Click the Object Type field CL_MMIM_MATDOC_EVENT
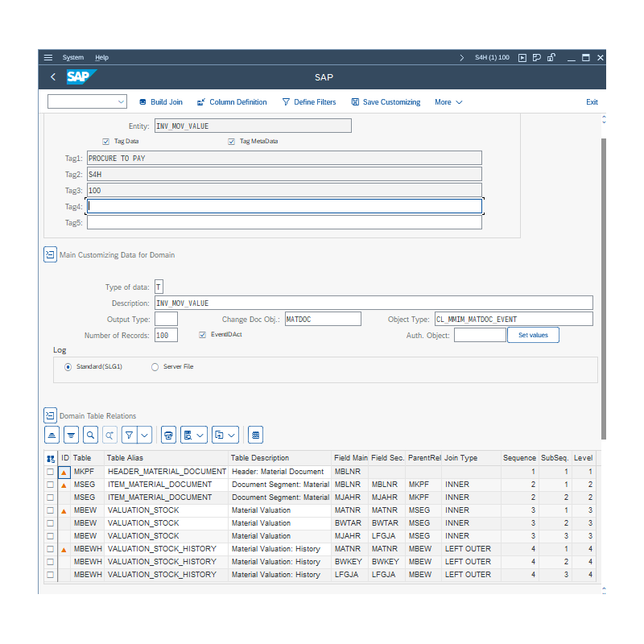 tap(514, 319)
